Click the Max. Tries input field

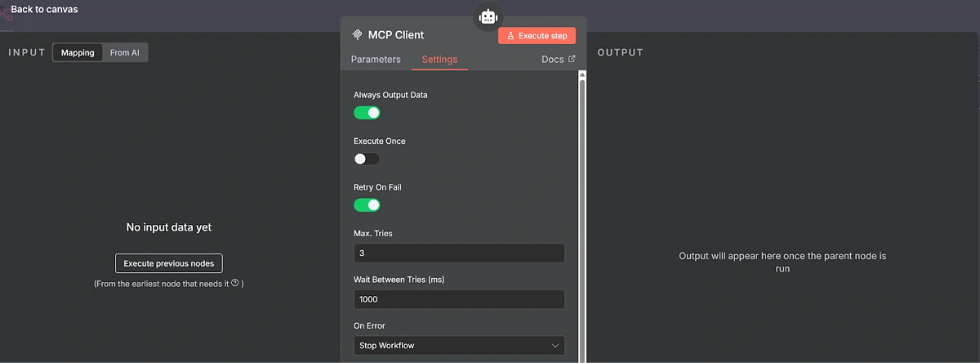coord(458,253)
